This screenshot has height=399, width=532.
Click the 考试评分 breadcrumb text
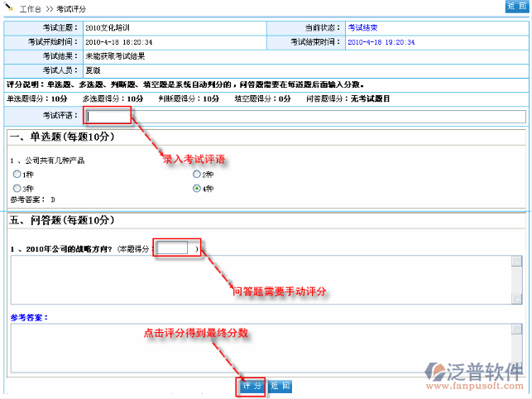point(71,9)
